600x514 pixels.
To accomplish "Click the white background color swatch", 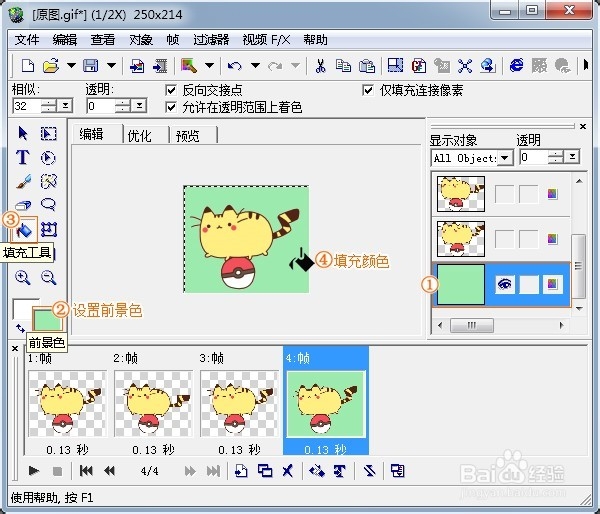I will click(22, 307).
